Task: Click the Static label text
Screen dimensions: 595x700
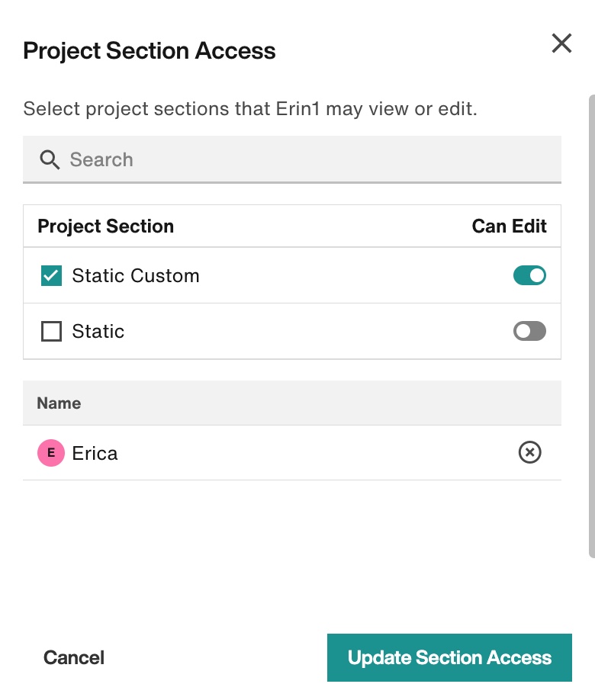Action: coord(98,331)
